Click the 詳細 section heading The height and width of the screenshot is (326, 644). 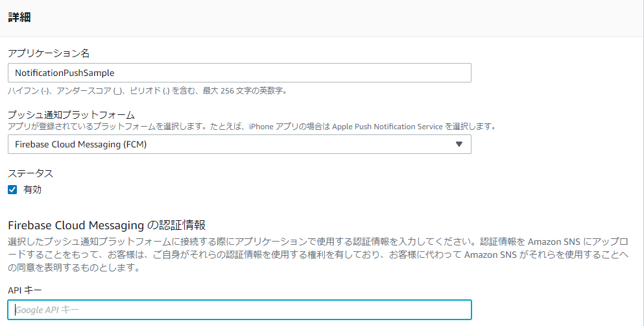click(19, 18)
